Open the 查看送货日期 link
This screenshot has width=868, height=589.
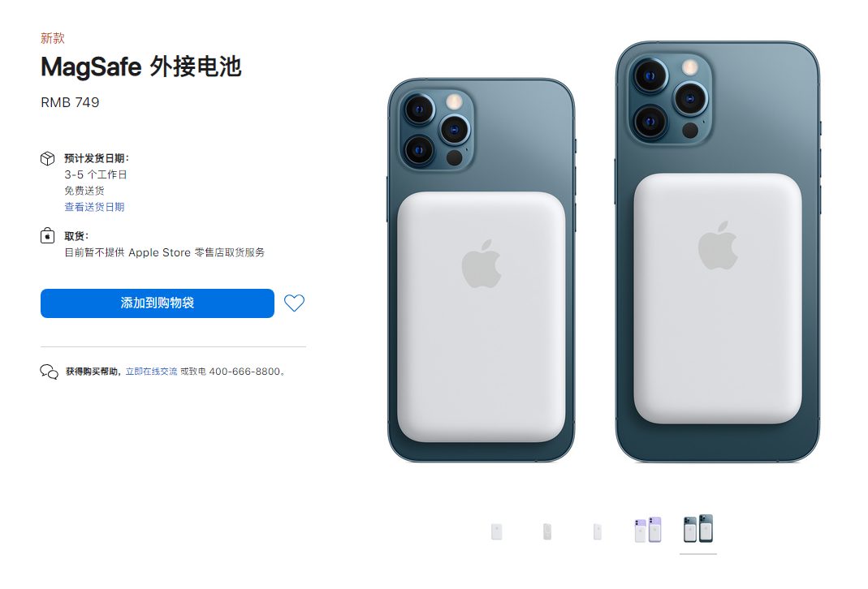coord(94,207)
